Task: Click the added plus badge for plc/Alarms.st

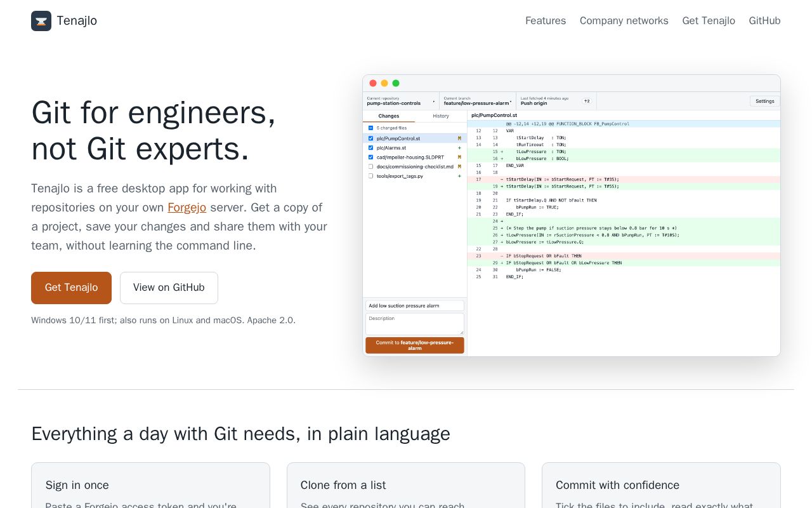Action: point(459,148)
